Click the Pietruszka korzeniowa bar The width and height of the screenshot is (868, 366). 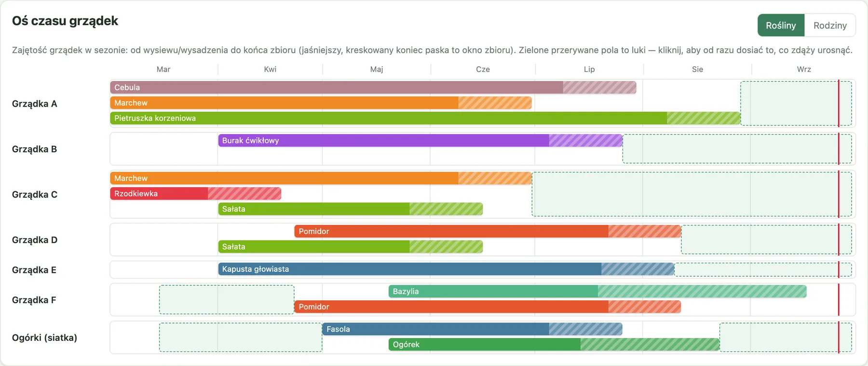[x=425, y=118]
